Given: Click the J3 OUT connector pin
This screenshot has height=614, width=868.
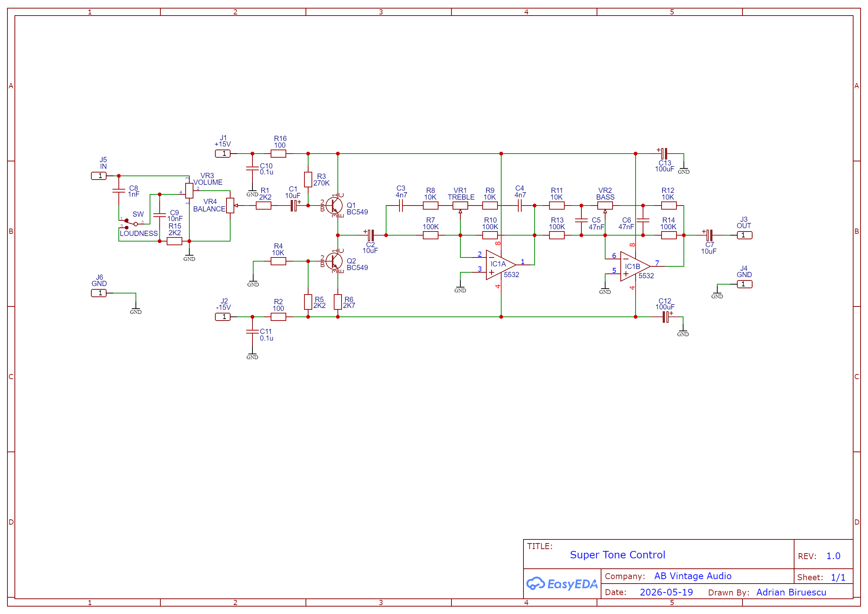Looking at the screenshot, I should pyautogui.click(x=744, y=235).
